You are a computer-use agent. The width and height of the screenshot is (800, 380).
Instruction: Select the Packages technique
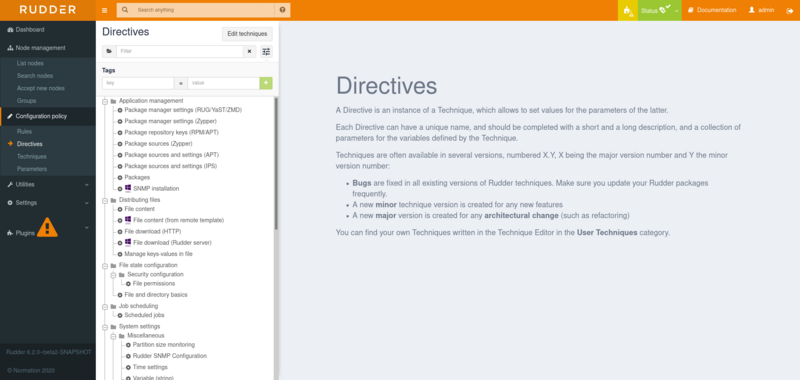(x=137, y=178)
